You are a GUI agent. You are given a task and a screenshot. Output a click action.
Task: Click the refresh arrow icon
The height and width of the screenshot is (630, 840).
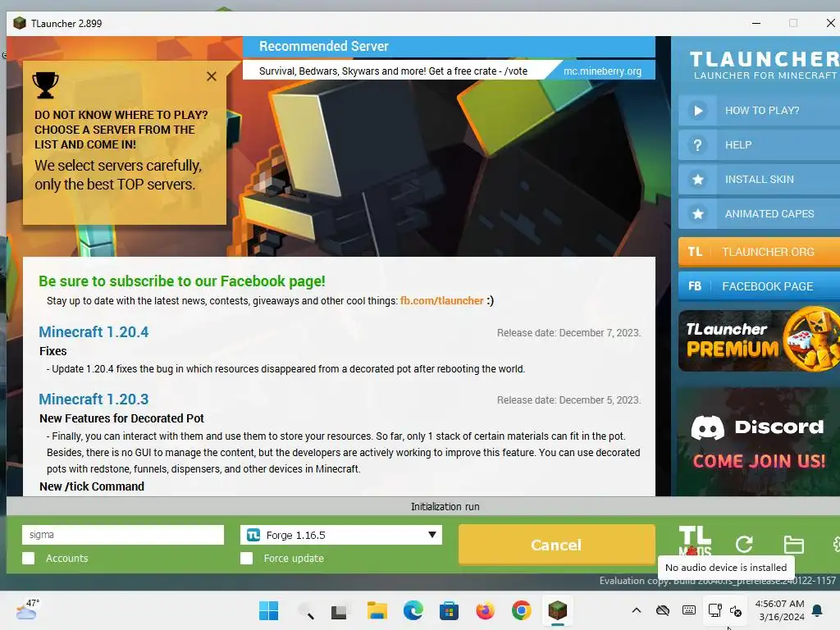744,545
